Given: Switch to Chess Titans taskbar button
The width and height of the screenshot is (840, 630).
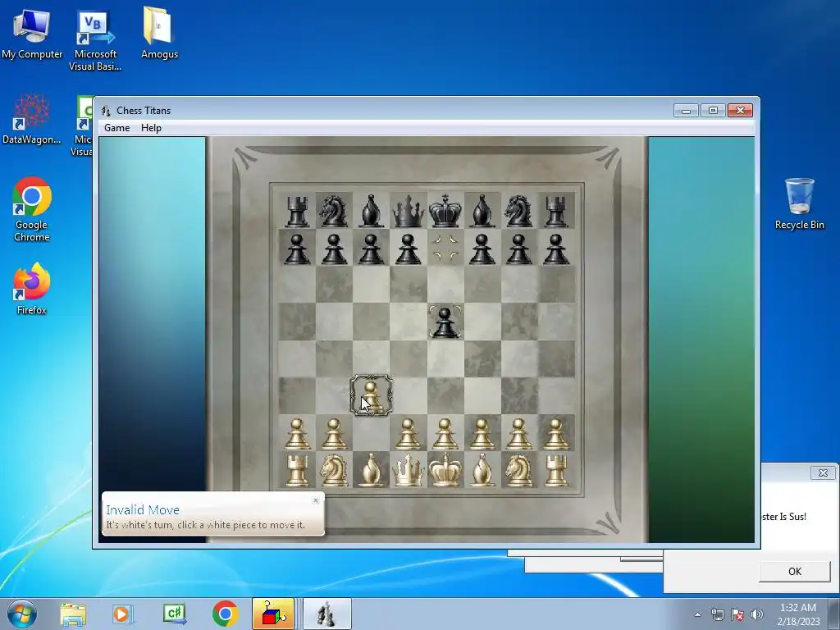Looking at the screenshot, I should 326,614.
